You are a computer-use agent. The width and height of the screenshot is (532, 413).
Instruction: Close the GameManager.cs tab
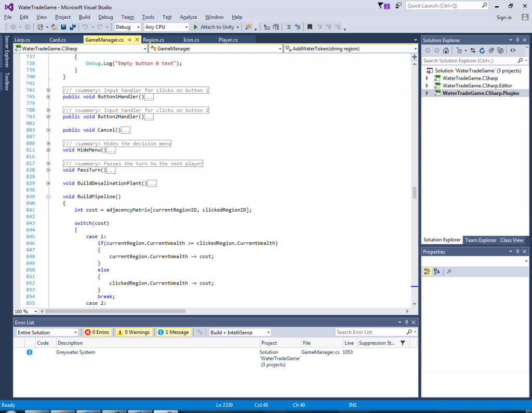pos(137,40)
